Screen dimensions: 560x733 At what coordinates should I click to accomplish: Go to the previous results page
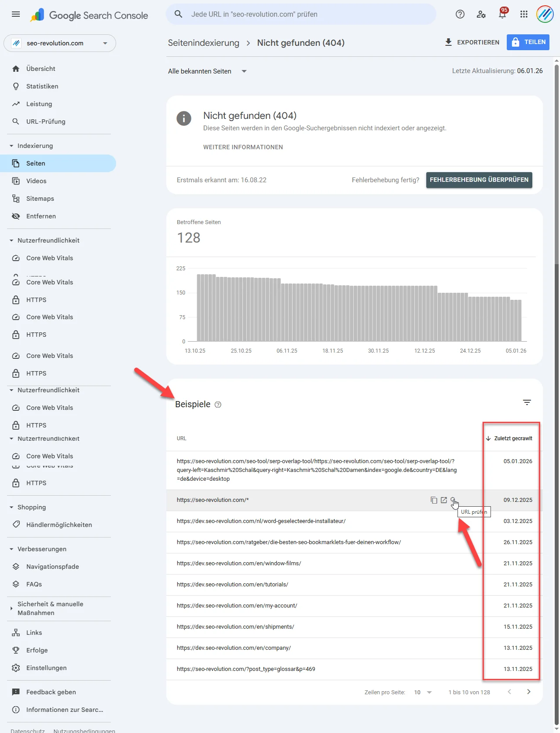coord(509,692)
